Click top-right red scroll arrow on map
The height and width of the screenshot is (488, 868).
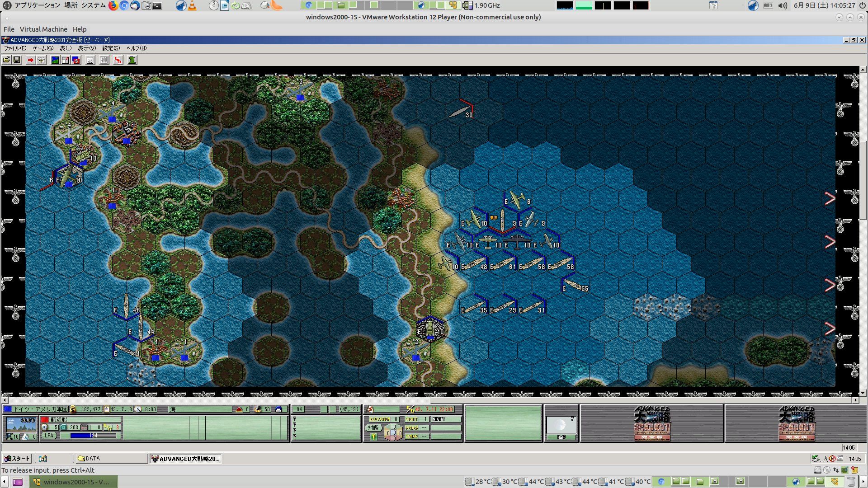830,198
